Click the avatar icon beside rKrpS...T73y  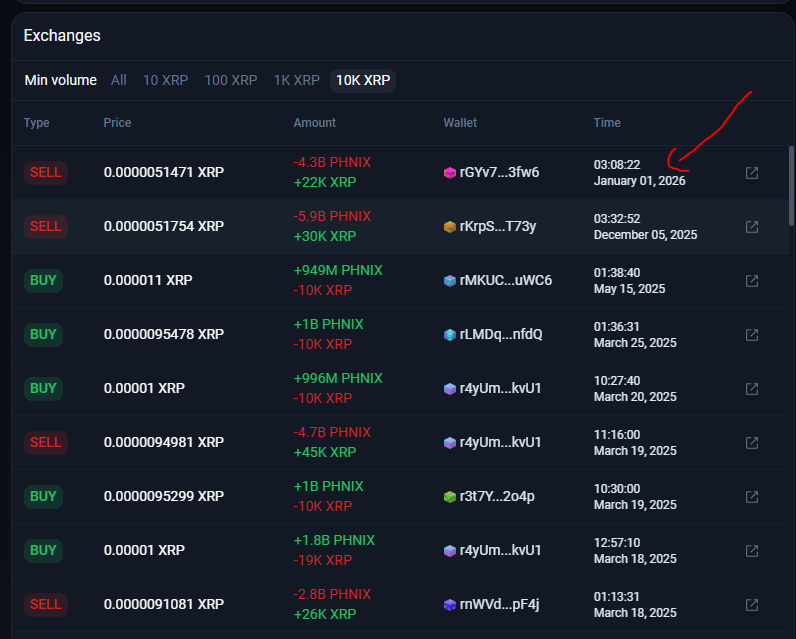(450, 226)
